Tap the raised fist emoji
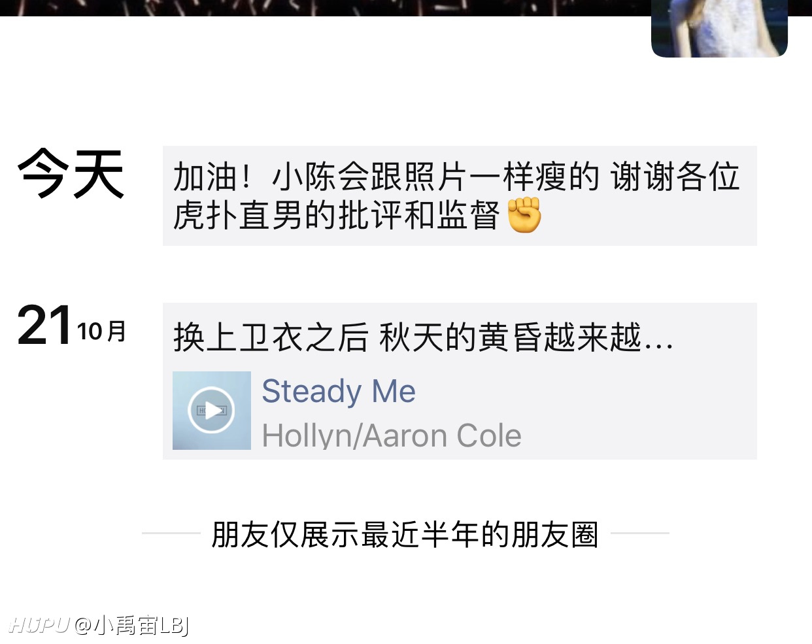 pyautogui.click(x=524, y=214)
